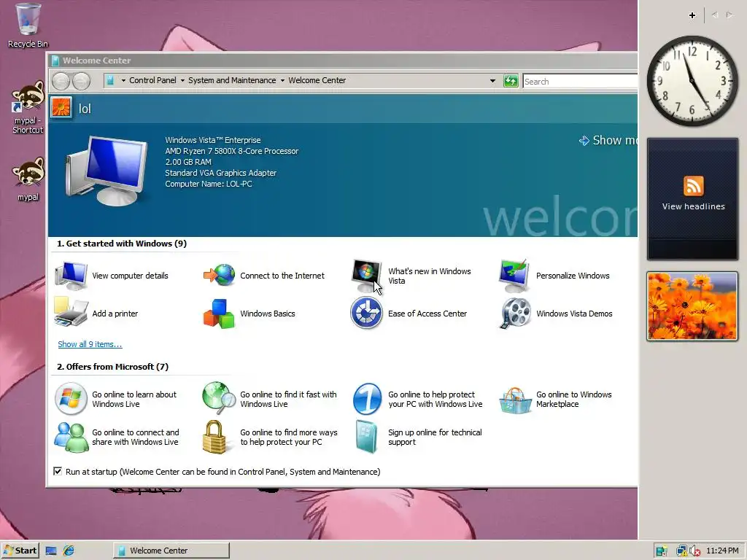Image resolution: width=747 pixels, height=560 pixels.
Task: Click the next gadgets page arrow in sidebar
Action: click(729, 15)
